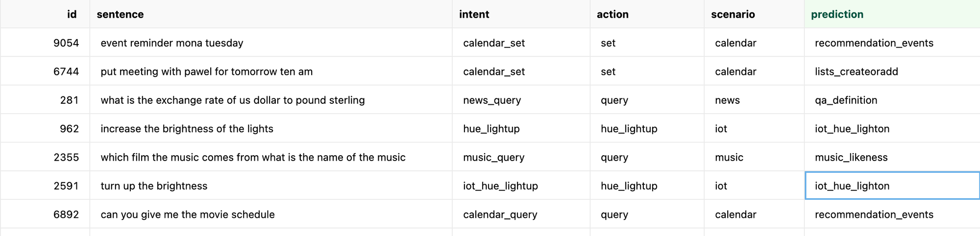Click the sentence 'event reminder mona tuesday'

[172, 43]
